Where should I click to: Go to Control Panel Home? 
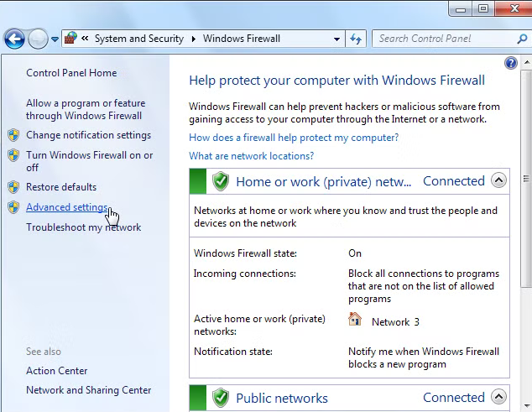71,73
